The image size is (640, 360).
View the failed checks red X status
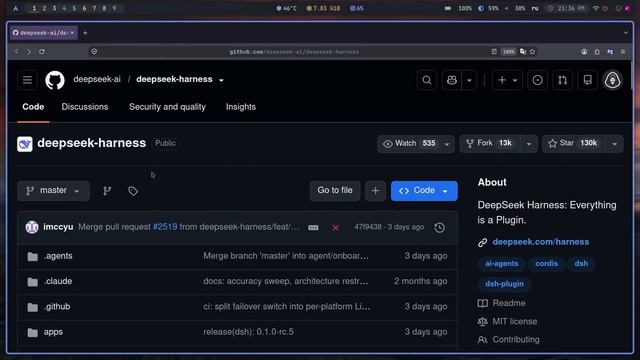tap(336, 227)
